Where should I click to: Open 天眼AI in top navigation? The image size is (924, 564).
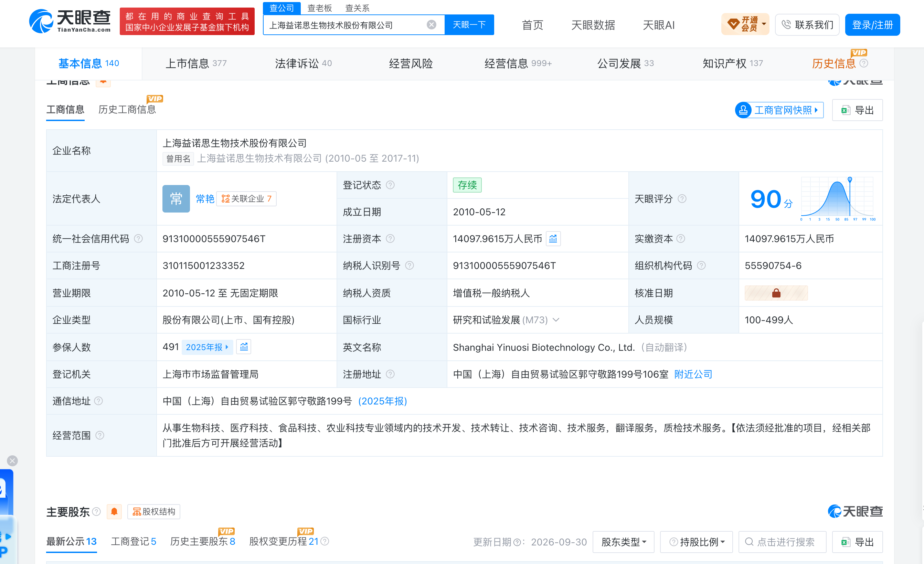(658, 25)
